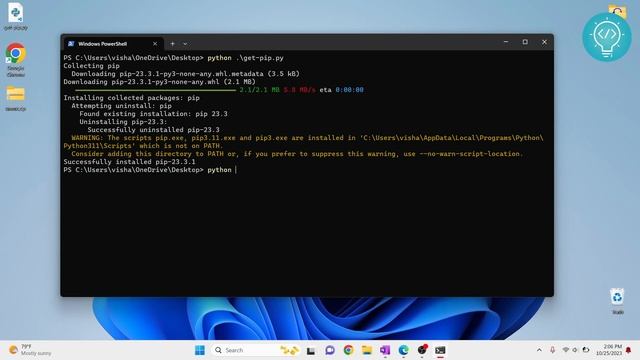This screenshot has height=360, width=640.
Task: Click the 'Consider adding this directory to PATH' line
Action: pyautogui.click(x=297, y=154)
